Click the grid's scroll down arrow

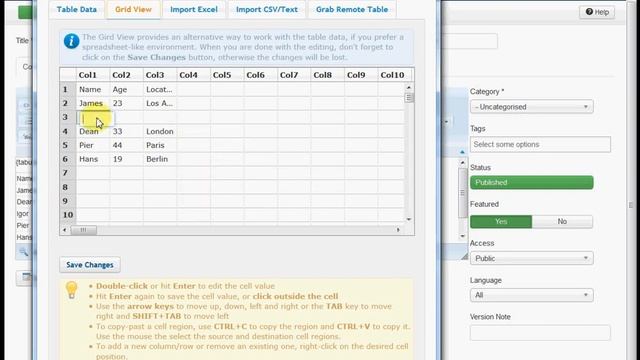click(x=409, y=219)
